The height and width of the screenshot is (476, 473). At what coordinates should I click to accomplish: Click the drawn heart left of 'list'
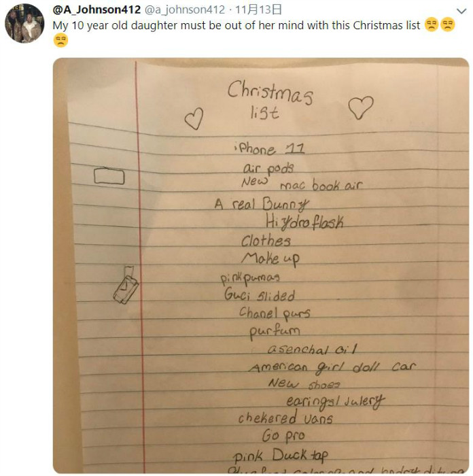tap(194, 119)
